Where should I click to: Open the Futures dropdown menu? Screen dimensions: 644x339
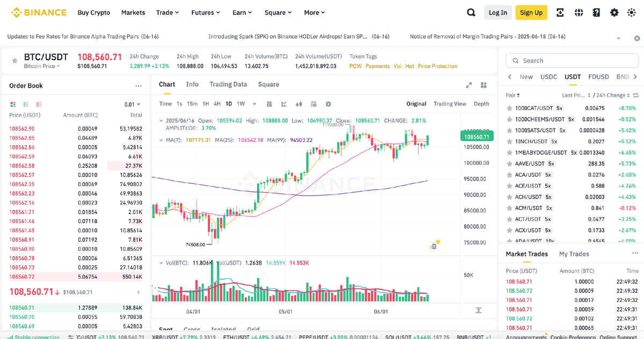206,12
